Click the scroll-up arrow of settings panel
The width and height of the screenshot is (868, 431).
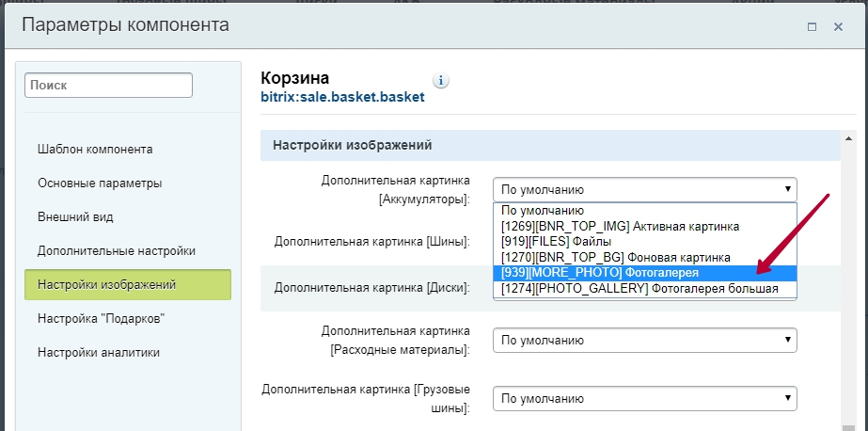848,138
